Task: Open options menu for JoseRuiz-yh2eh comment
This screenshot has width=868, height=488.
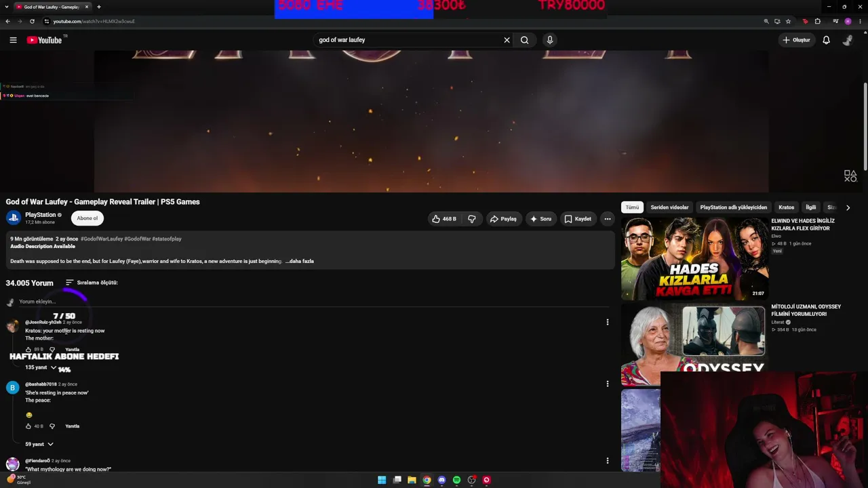Action: pyautogui.click(x=608, y=322)
